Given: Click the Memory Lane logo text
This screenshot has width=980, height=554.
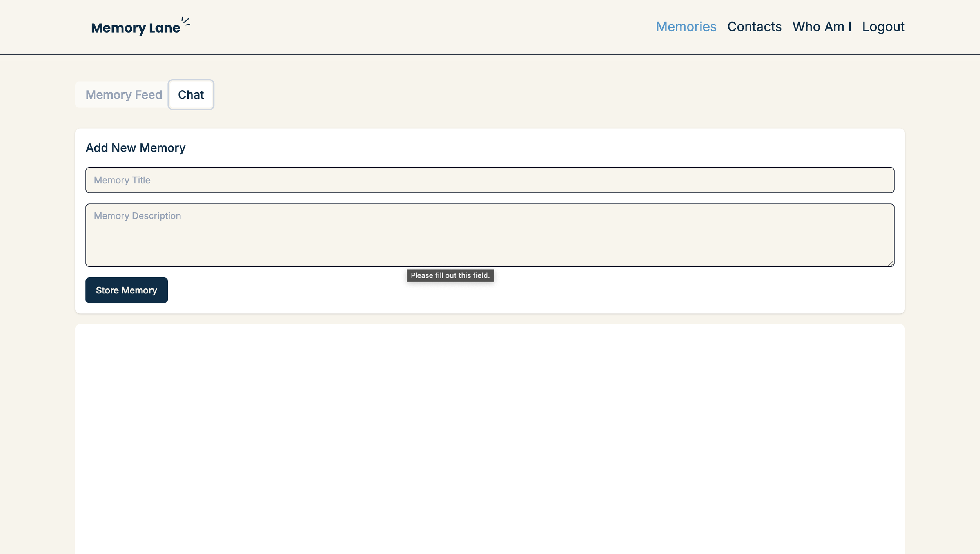Looking at the screenshot, I should tap(136, 28).
